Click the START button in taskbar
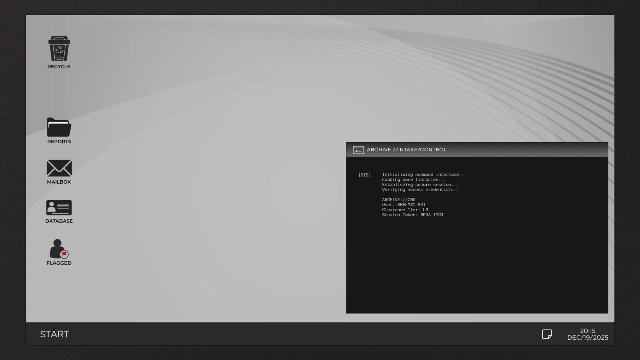640x360 pixels. tap(54, 334)
